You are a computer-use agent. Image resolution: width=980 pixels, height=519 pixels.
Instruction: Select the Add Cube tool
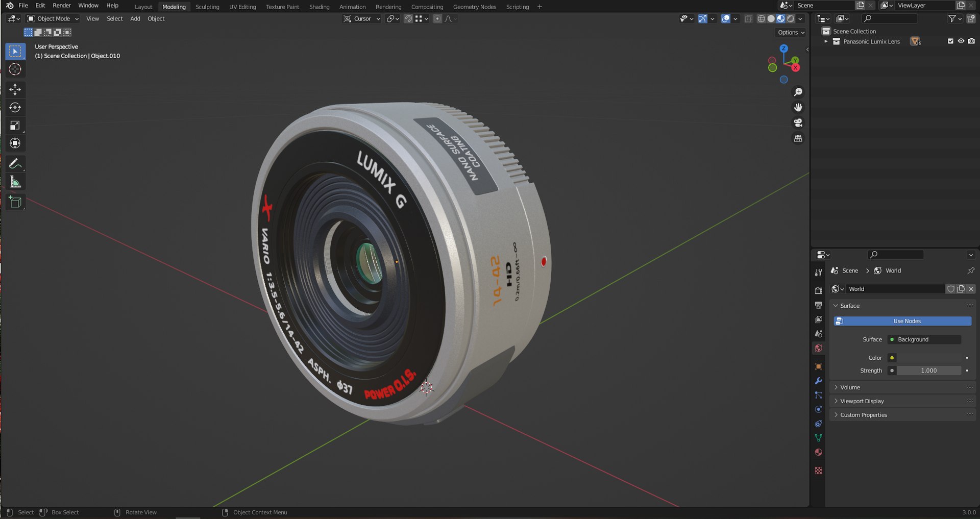click(x=15, y=202)
